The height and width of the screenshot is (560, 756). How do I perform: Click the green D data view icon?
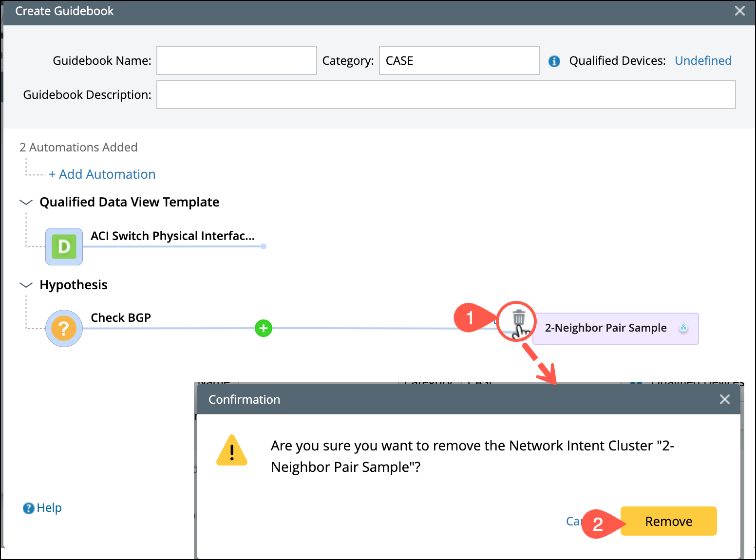[x=64, y=246]
